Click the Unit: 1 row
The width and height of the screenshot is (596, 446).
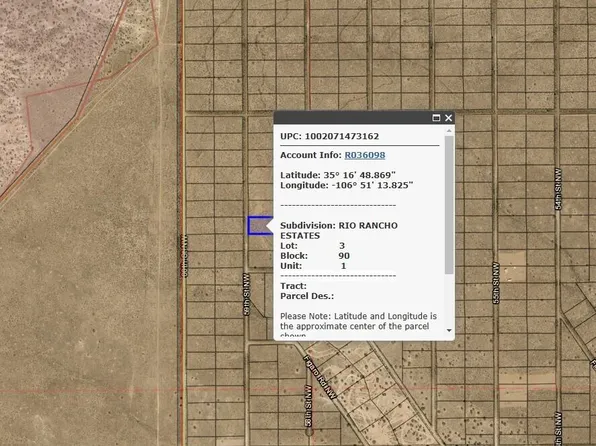pyautogui.click(x=313, y=266)
